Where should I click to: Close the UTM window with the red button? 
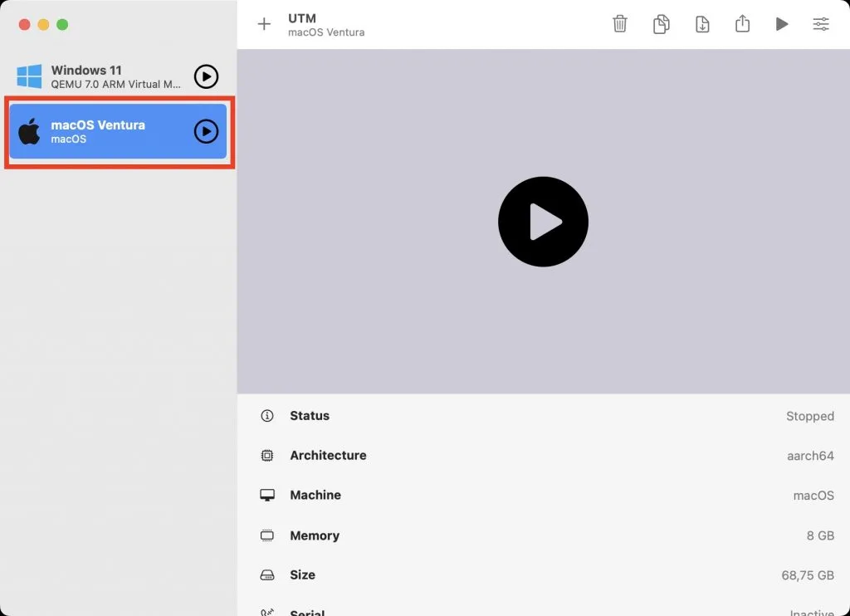[x=24, y=24]
